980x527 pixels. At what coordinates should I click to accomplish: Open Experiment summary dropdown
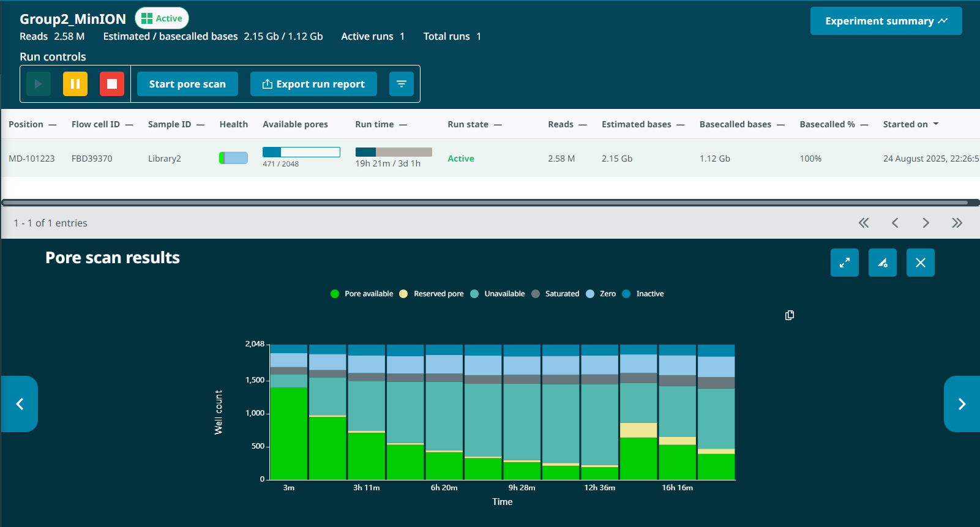886,21
